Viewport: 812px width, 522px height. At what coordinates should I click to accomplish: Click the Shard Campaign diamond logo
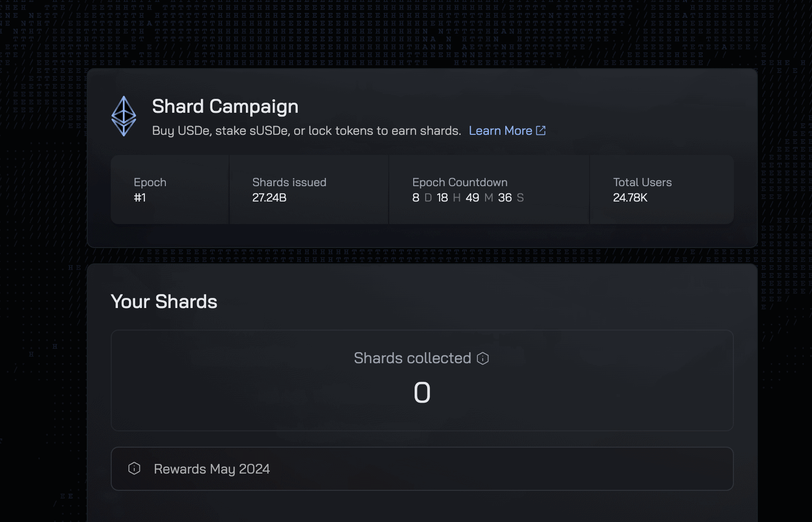pyautogui.click(x=124, y=116)
